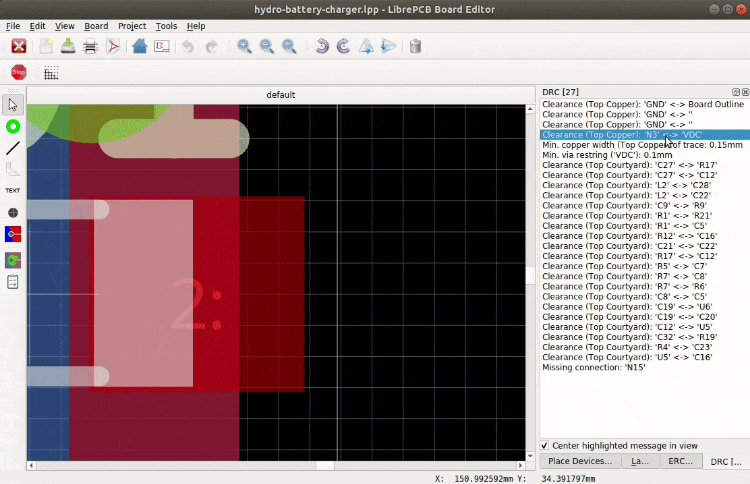Select the Add Hole tool

coord(13,212)
